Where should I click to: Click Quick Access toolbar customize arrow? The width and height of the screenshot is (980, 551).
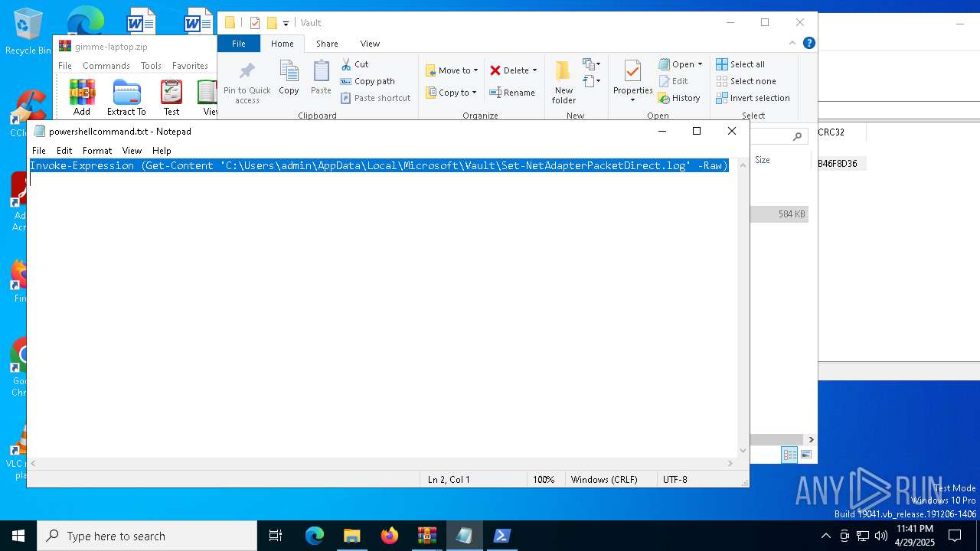point(286,23)
